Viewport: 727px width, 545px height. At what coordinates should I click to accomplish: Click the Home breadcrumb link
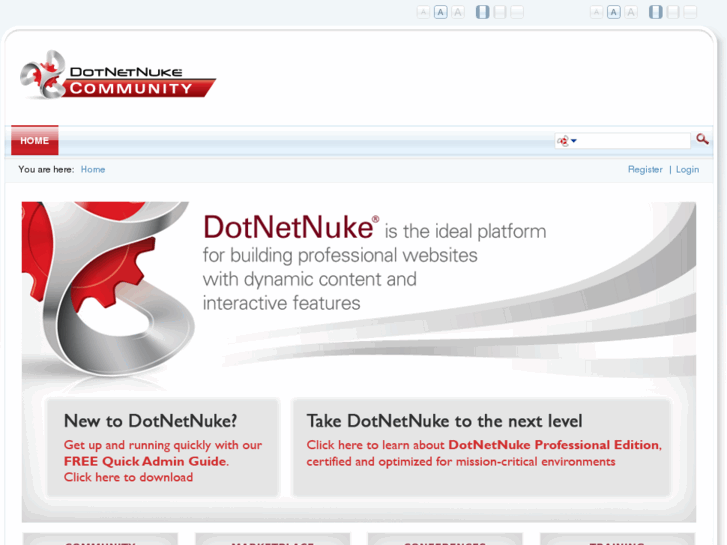pos(93,169)
